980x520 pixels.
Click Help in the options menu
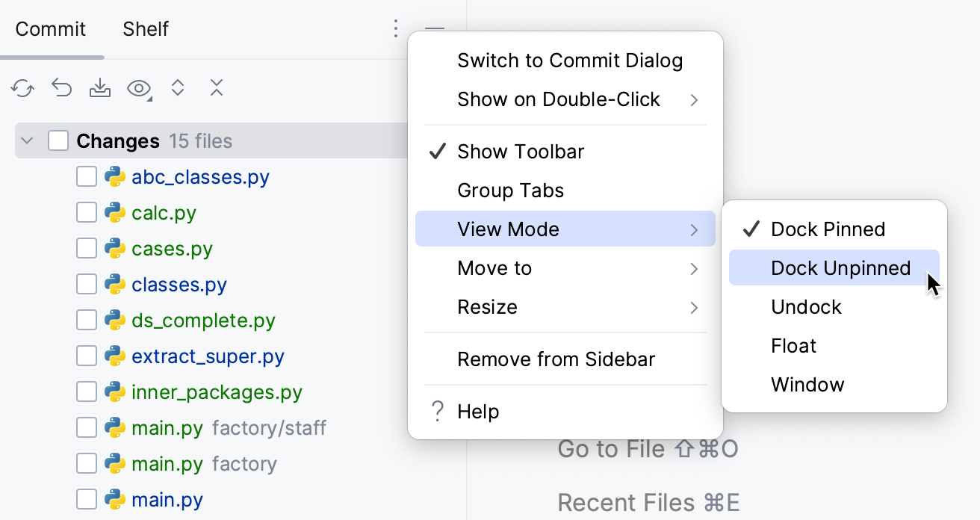(x=479, y=411)
